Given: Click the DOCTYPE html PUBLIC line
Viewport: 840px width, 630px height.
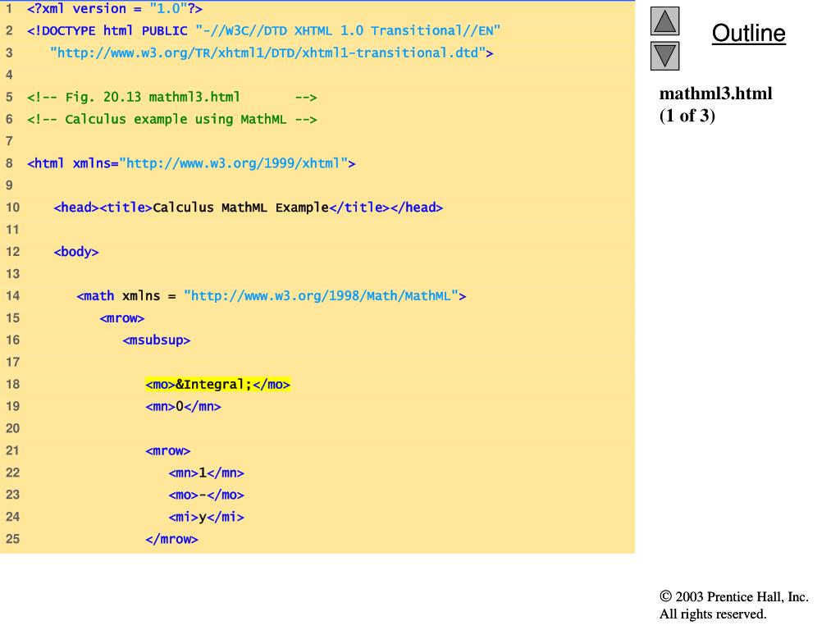Looking at the screenshot, I should (263, 30).
